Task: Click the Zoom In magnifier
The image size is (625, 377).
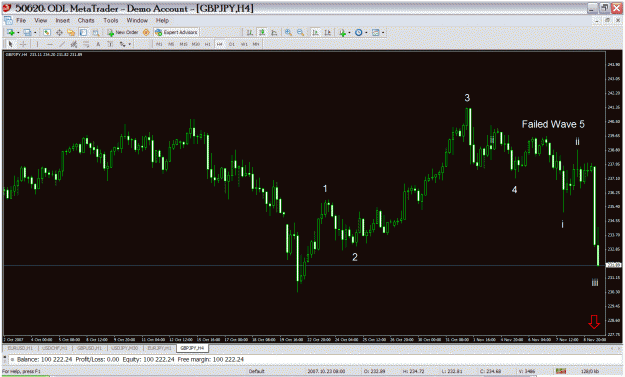Action: click(x=288, y=32)
